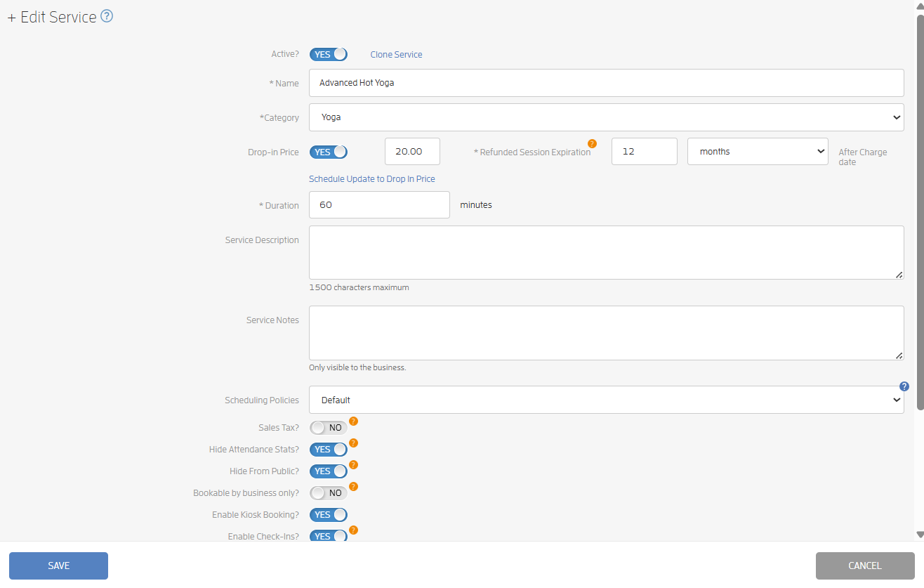Image resolution: width=924 pixels, height=588 pixels.
Task: Toggle the Drop-in Price switch
Action: tap(328, 152)
